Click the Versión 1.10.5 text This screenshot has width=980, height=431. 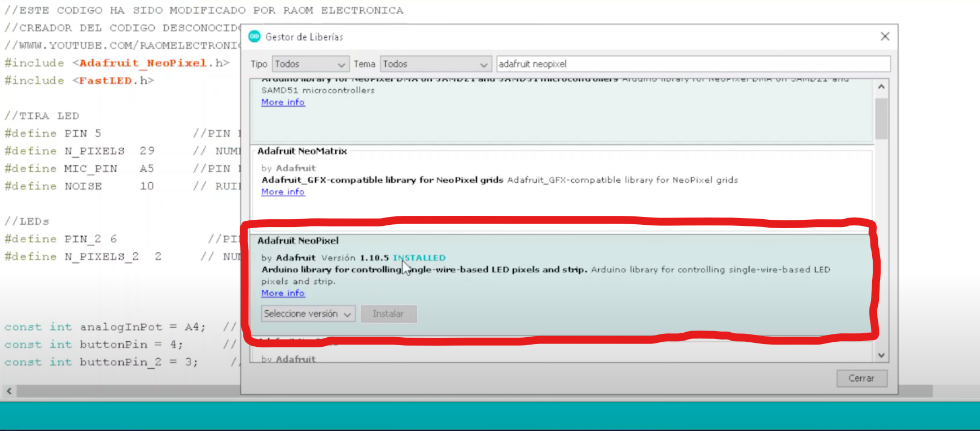[x=355, y=258]
